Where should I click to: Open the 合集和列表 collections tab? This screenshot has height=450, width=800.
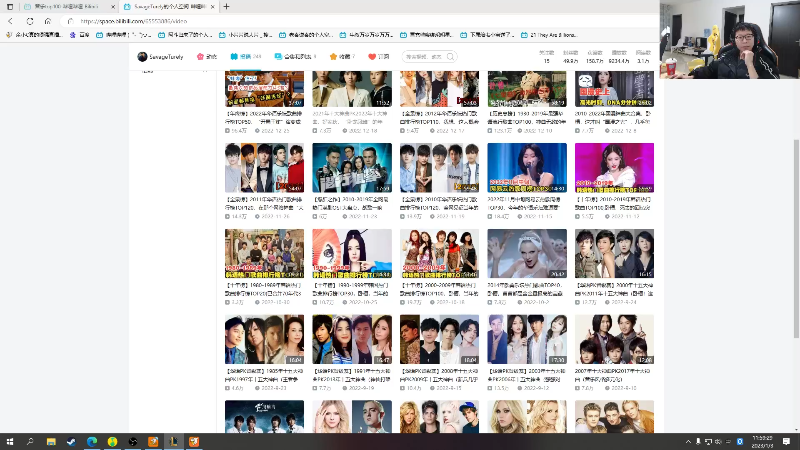click(295, 57)
